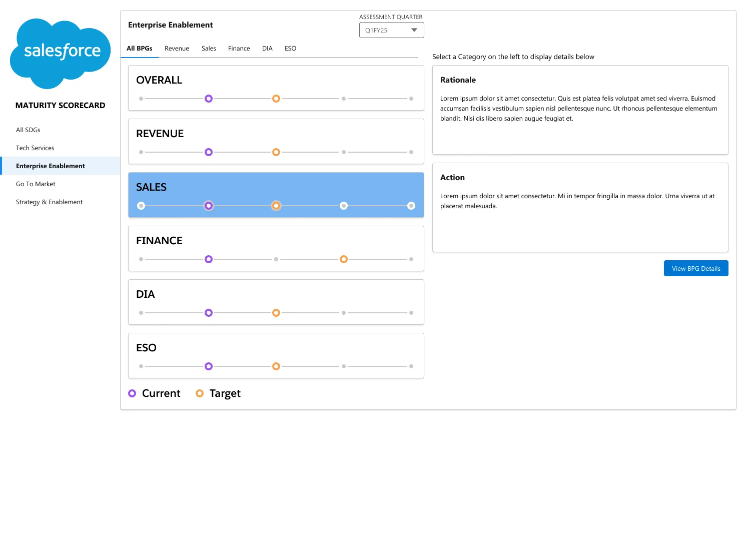Switch to the Revenue tab
756x545 pixels.
tap(177, 49)
